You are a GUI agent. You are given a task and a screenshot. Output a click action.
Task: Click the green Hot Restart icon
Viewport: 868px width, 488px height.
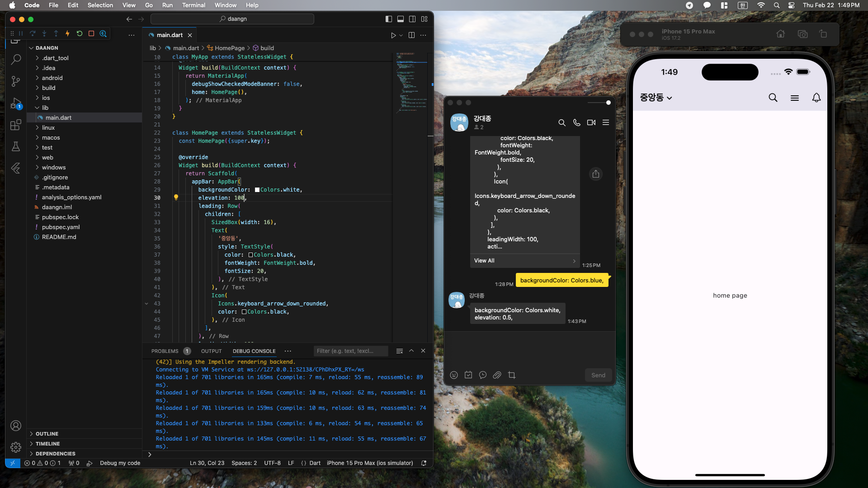80,33
